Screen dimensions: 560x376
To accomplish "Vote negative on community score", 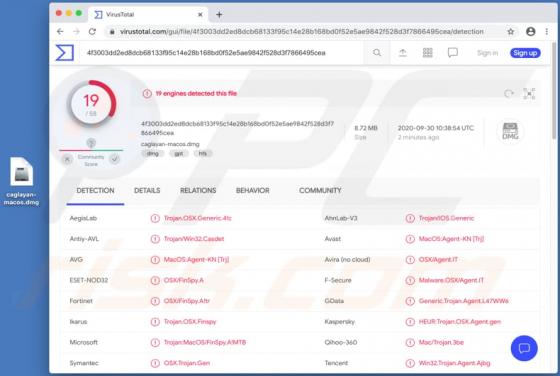I will 67,160.
